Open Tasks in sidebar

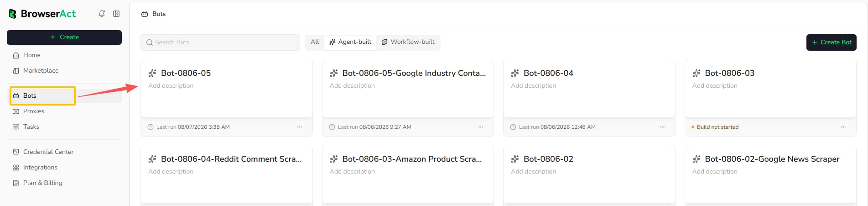pyautogui.click(x=64, y=127)
